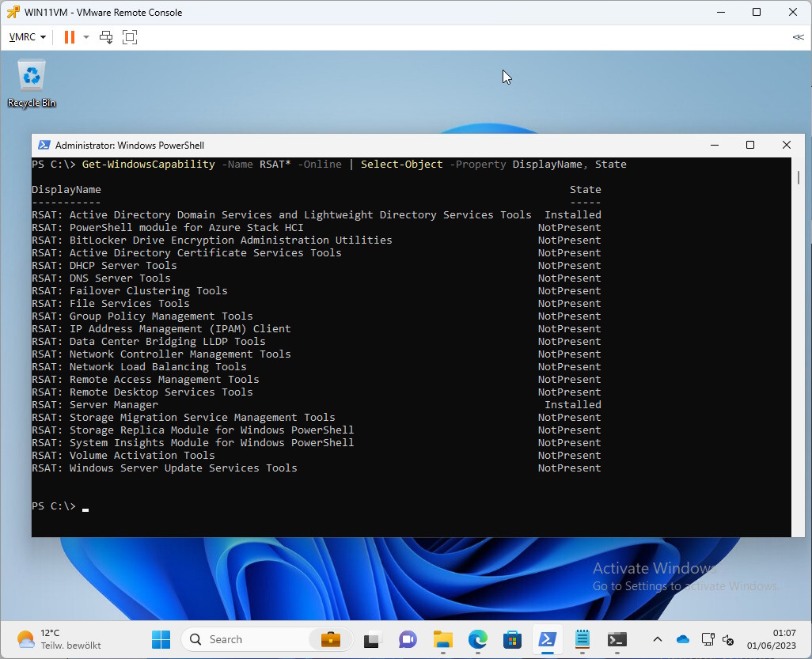
Task: Click the OneDrive cloud tray icon
Action: (683, 639)
